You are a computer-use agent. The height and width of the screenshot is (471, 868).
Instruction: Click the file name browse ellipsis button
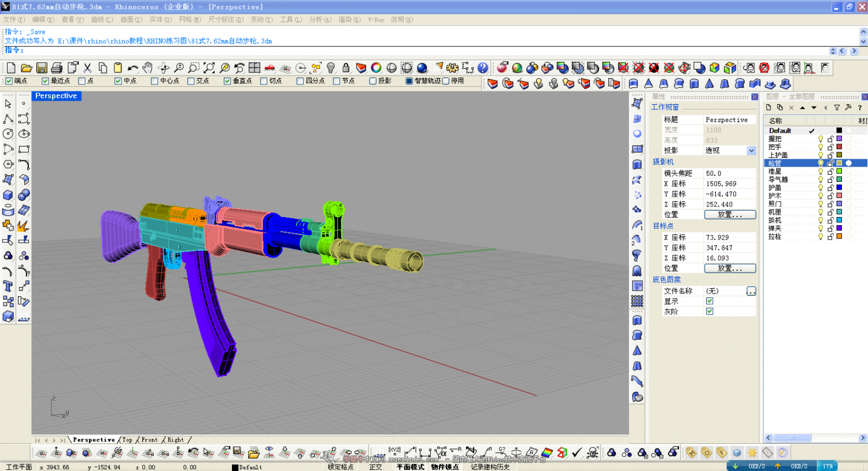[x=751, y=291]
